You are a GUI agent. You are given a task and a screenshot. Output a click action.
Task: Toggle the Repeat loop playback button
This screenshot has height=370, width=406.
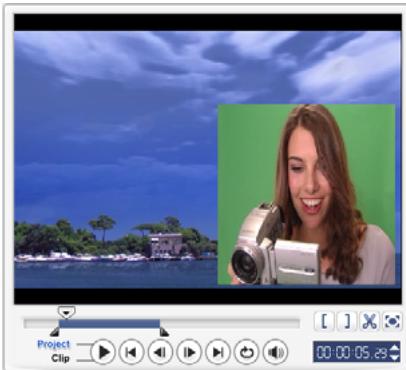(246, 352)
